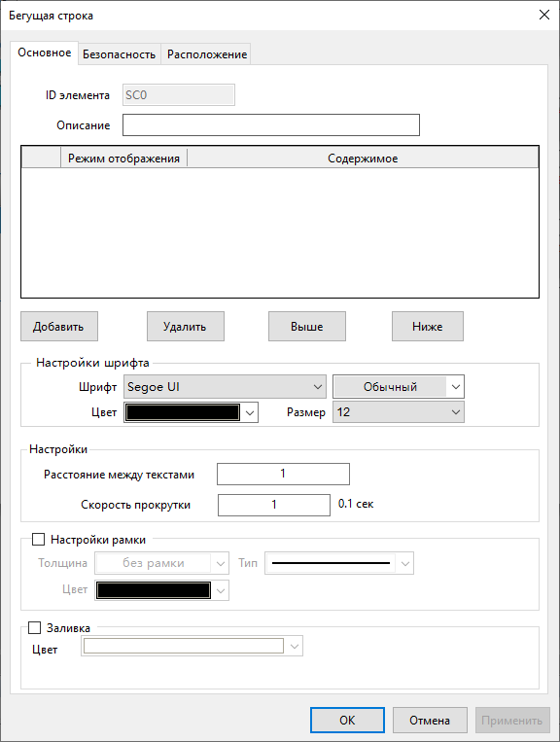Click the Ниже button
Viewport: 560px width, 742px height.
(x=428, y=326)
